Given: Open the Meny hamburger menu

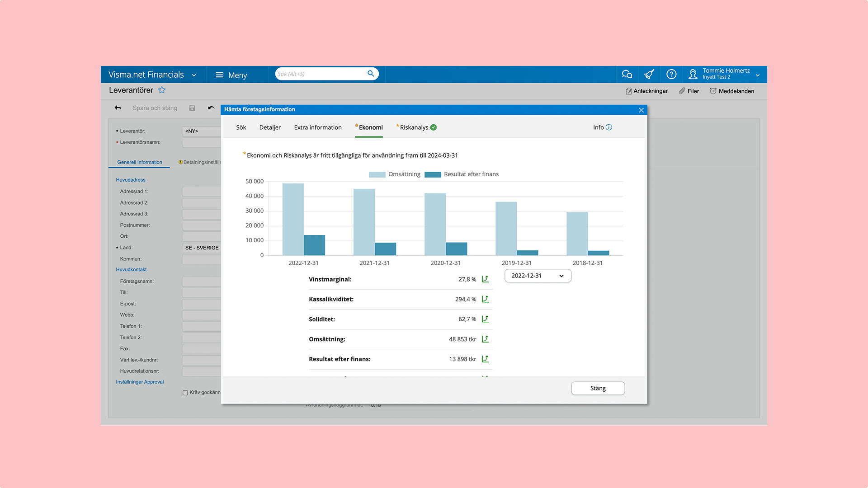Looking at the screenshot, I should (x=231, y=75).
